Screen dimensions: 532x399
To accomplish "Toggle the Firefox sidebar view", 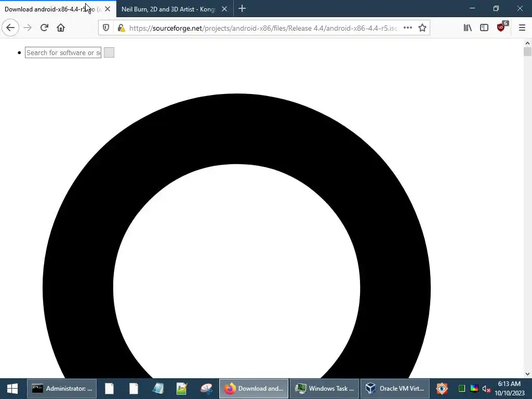I will point(484,28).
